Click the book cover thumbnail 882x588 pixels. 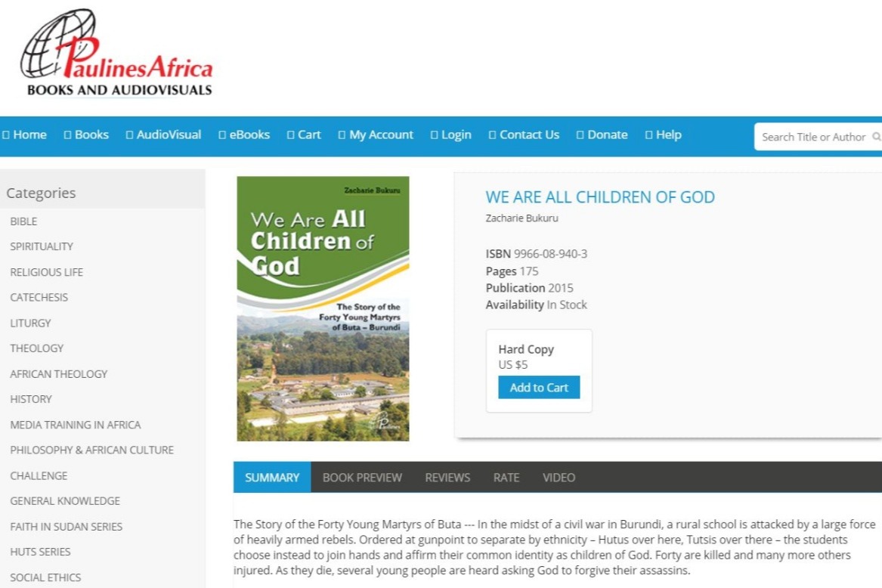pyautogui.click(x=323, y=308)
